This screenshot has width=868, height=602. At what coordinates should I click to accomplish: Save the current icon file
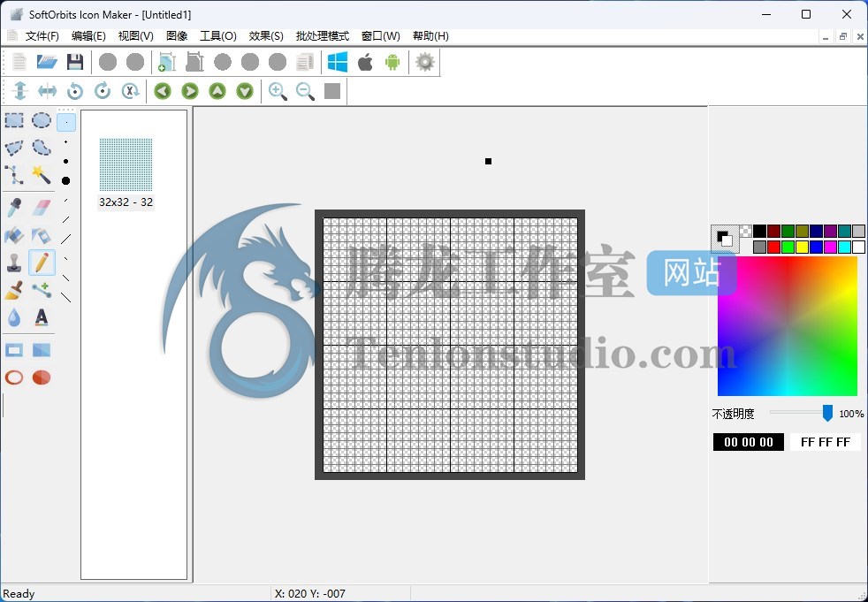pyautogui.click(x=75, y=61)
